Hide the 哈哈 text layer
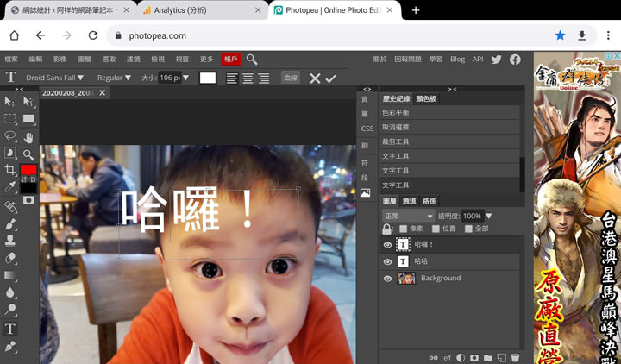Screen dimensions: 621x364 coord(388,261)
